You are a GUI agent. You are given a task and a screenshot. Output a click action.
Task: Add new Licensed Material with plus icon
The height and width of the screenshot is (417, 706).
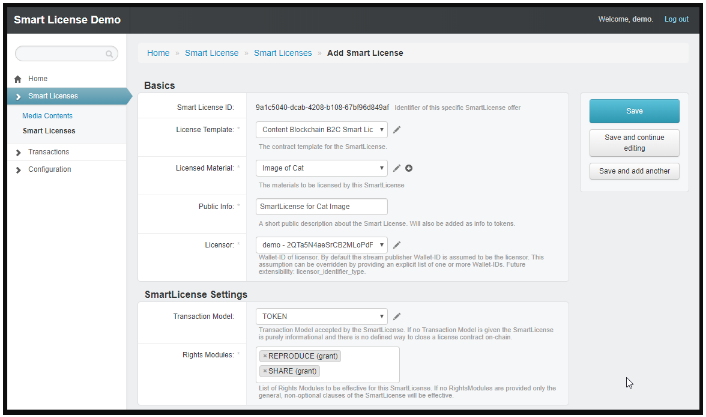(409, 168)
